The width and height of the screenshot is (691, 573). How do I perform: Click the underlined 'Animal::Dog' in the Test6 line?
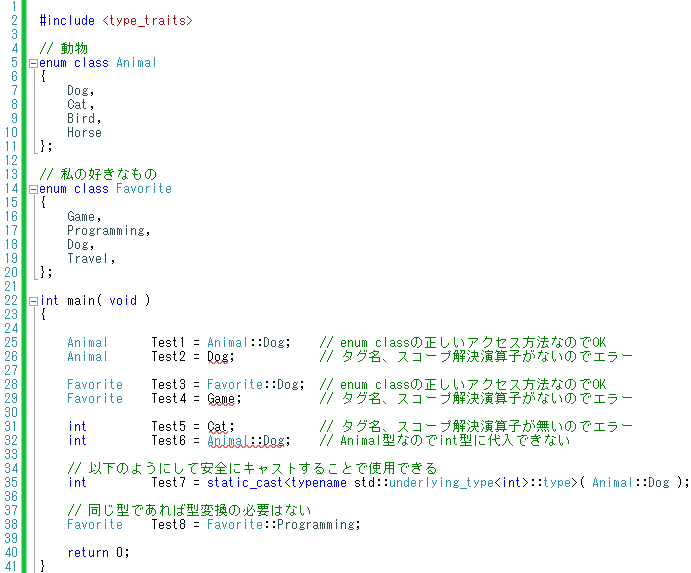coord(246,441)
